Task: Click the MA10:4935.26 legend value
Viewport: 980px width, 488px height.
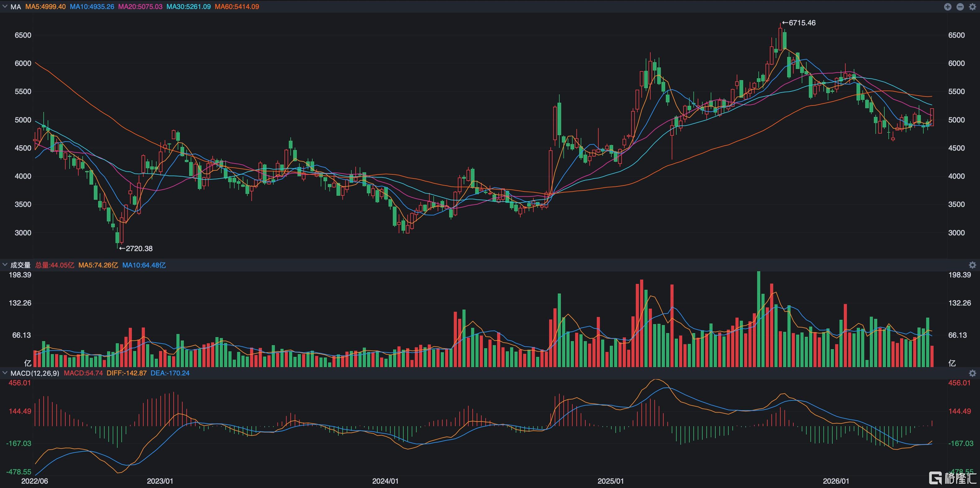Action: pos(92,7)
